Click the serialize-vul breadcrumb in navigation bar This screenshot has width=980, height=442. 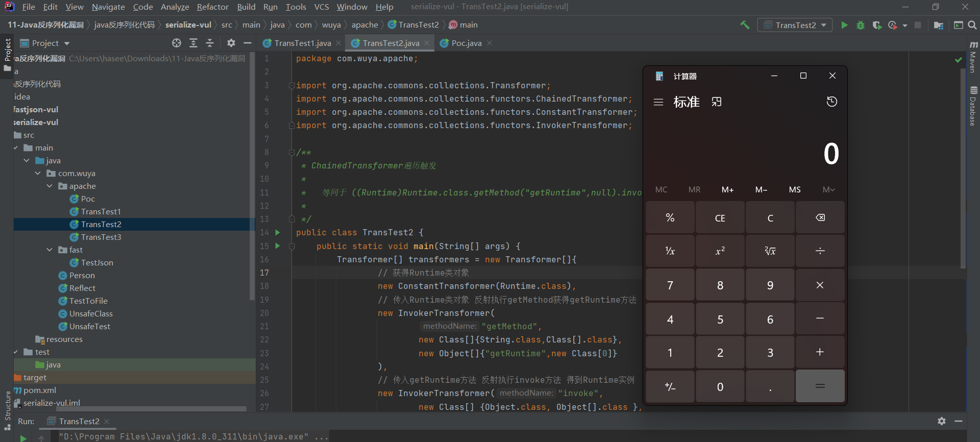click(188, 24)
